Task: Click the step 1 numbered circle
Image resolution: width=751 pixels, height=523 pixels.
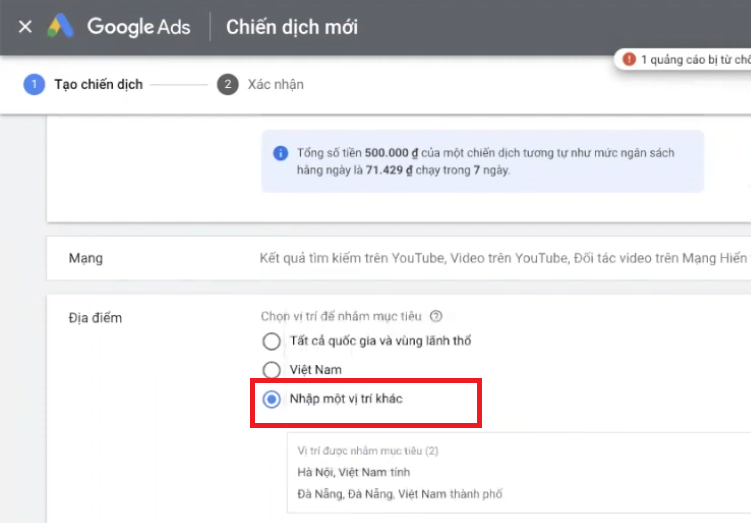Action: 34,84
